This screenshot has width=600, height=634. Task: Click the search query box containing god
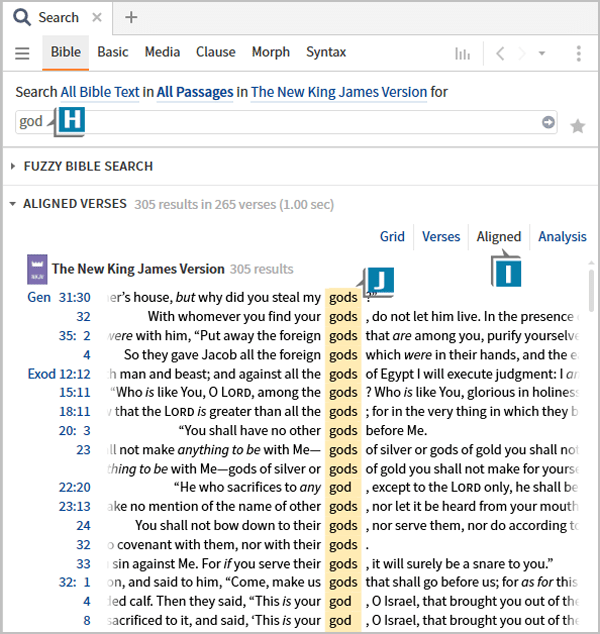point(286,122)
